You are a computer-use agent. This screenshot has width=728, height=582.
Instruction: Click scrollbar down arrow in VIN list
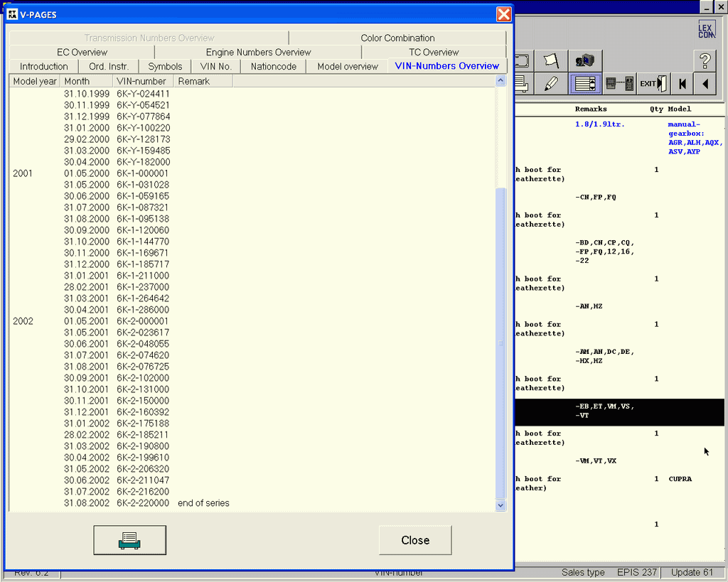click(500, 505)
